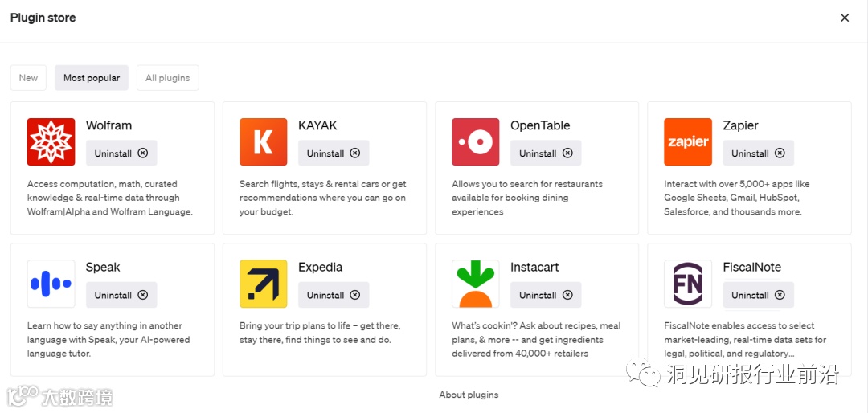Switch to the New tab
Viewport: 868px width, 413px height.
pos(28,78)
